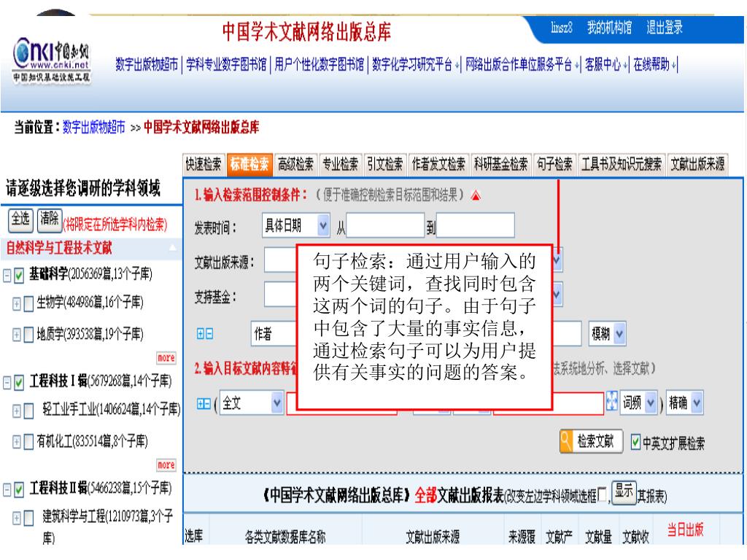
Task: Check the 建筑科学与工程 checkbox
Action: click(x=28, y=518)
